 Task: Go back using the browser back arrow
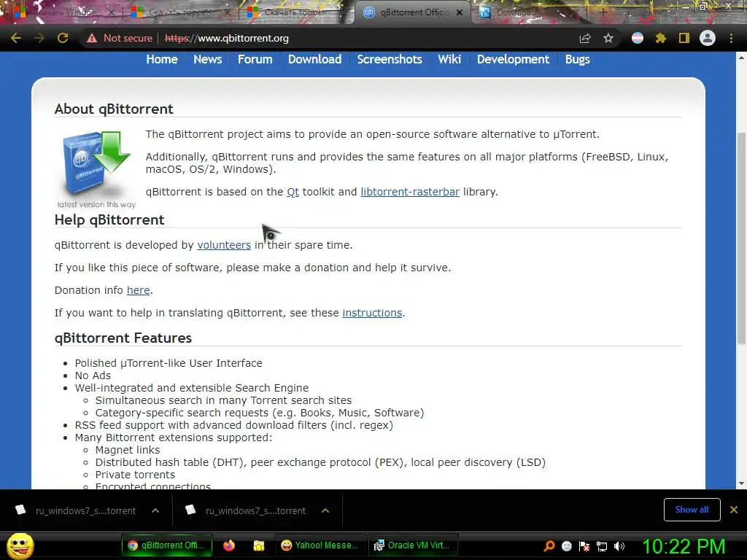pyautogui.click(x=16, y=38)
